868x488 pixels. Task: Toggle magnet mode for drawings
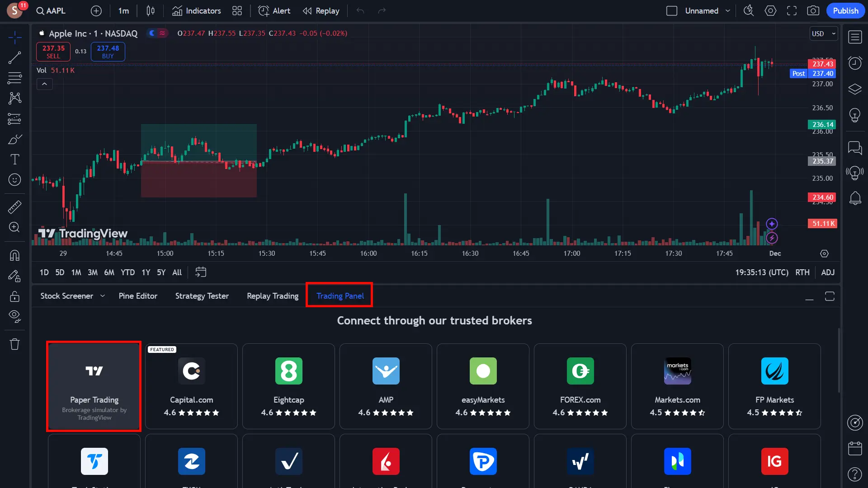coord(14,256)
